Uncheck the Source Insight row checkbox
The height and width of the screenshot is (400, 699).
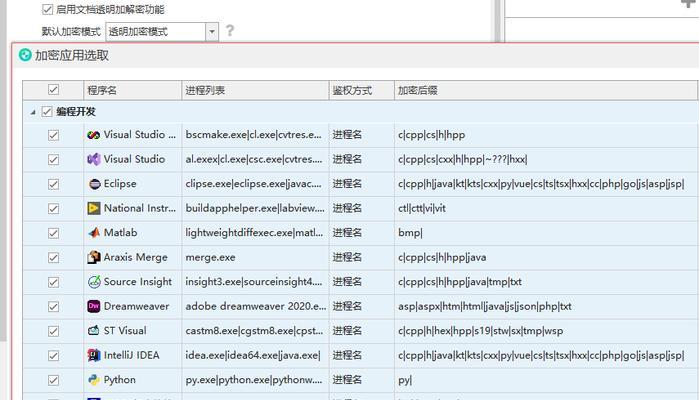(53, 282)
